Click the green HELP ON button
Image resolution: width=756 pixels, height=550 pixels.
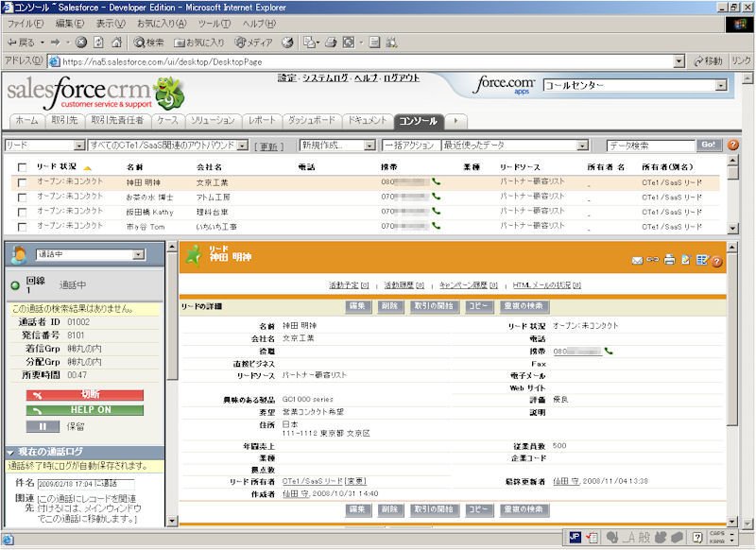pyautogui.click(x=85, y=410)
